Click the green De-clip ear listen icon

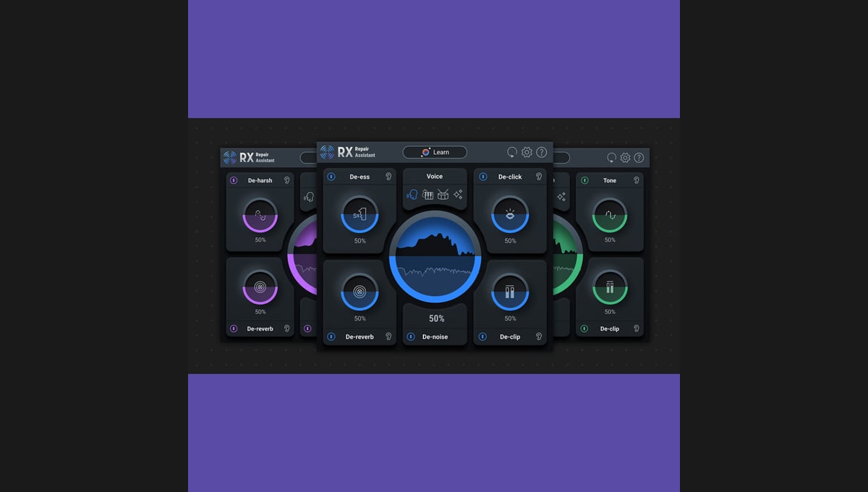(637, 328)
